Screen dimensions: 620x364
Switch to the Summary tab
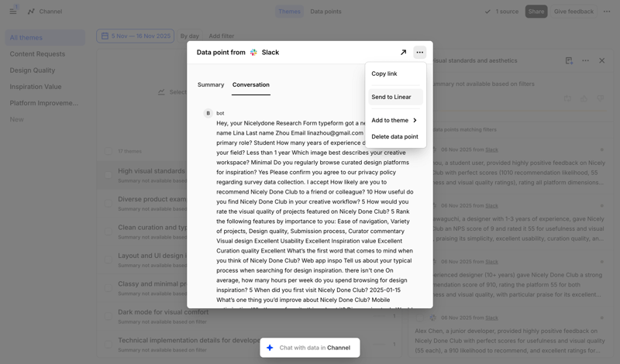(211, 84)
